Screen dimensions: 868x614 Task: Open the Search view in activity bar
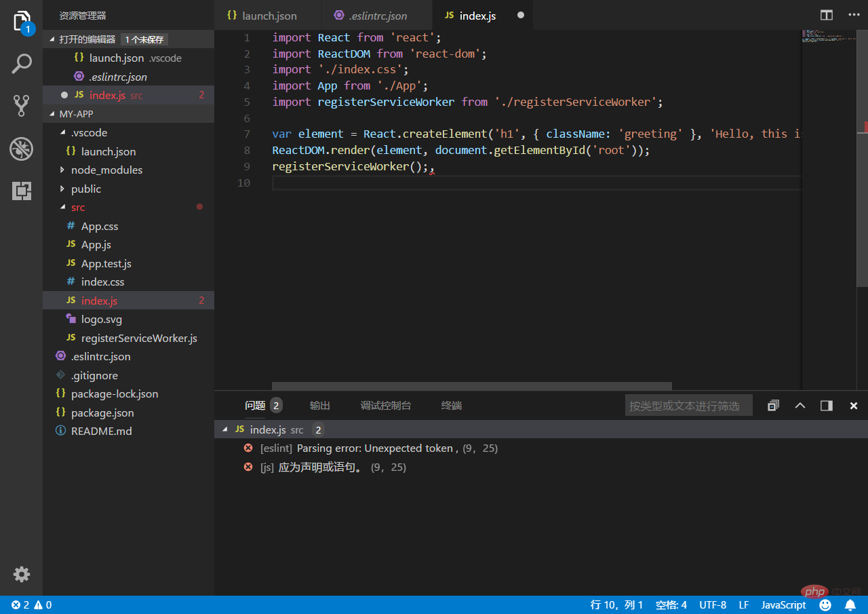[x=22, y=64]
